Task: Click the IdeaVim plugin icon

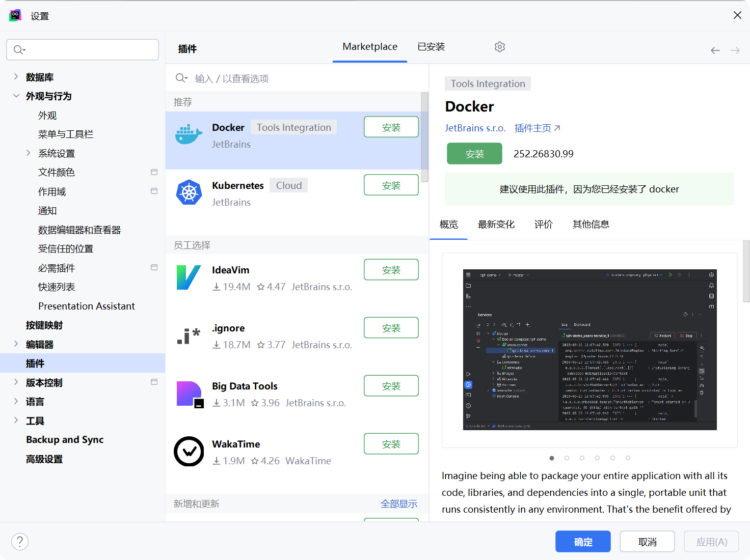Action: click(189, 277)
